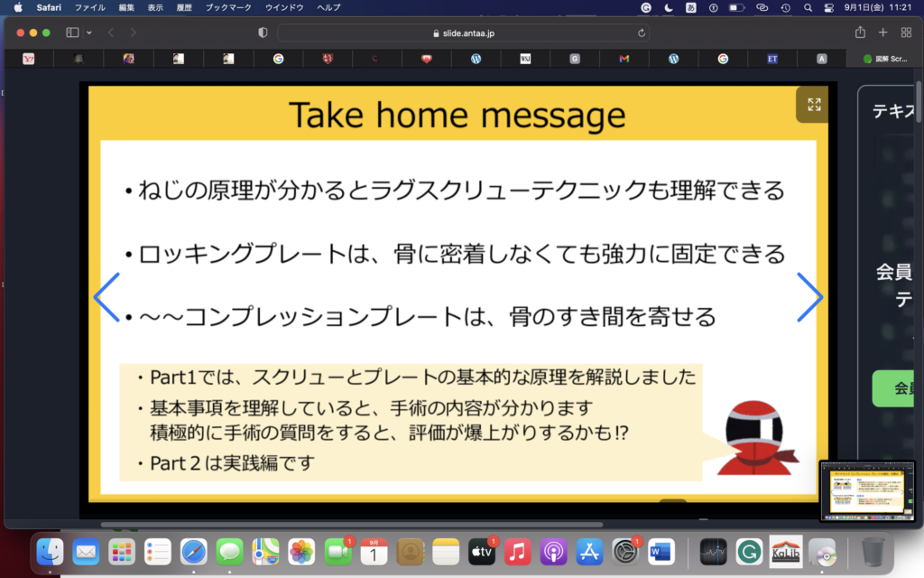Go to the next slide
The height and width of the screenshot is (578, 924).
(809, 296)
